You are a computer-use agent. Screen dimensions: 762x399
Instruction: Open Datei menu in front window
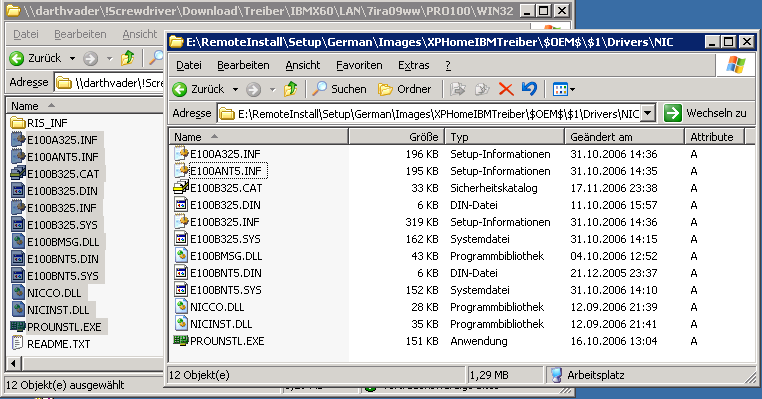coord(189,65)
